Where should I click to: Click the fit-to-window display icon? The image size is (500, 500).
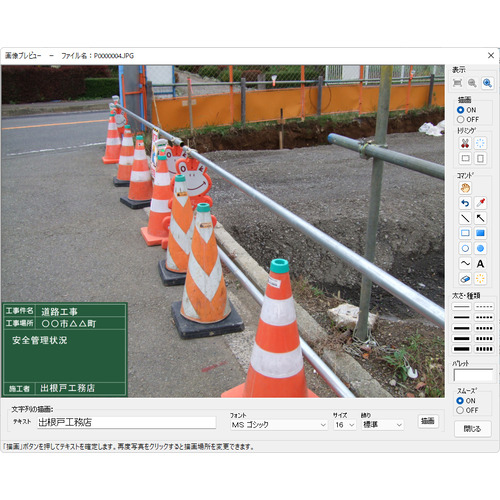click(458, 83)
